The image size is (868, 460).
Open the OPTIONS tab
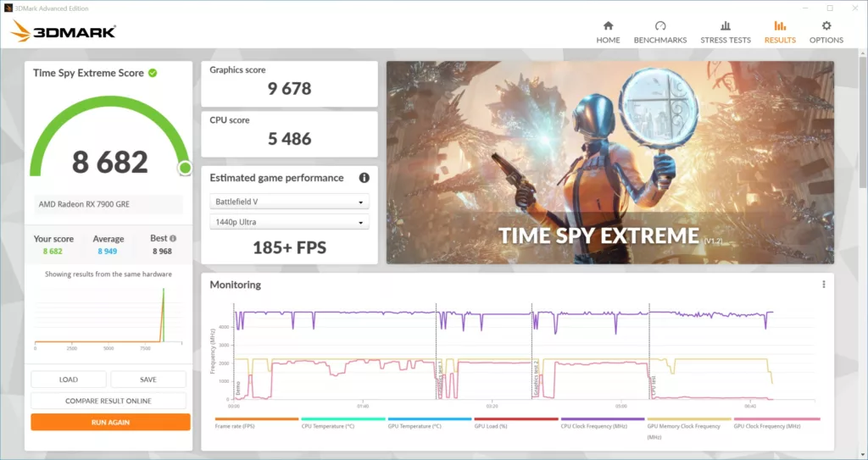[x=826, y=32]
